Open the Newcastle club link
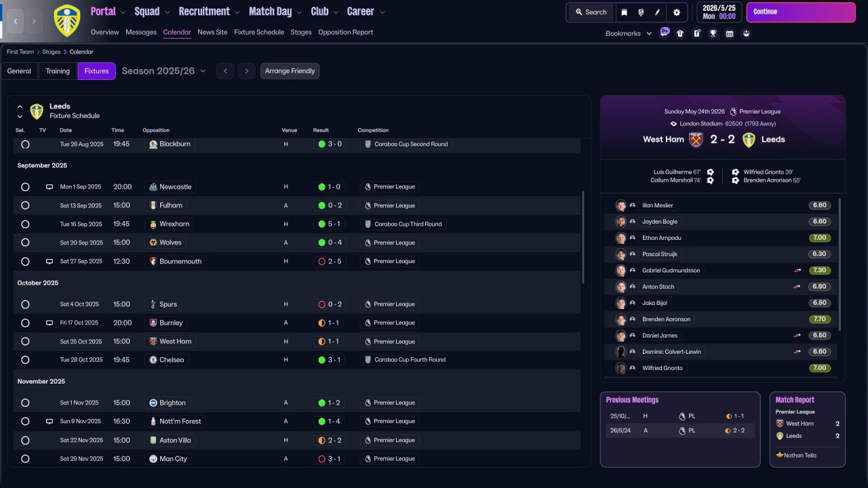 (170, 186)
